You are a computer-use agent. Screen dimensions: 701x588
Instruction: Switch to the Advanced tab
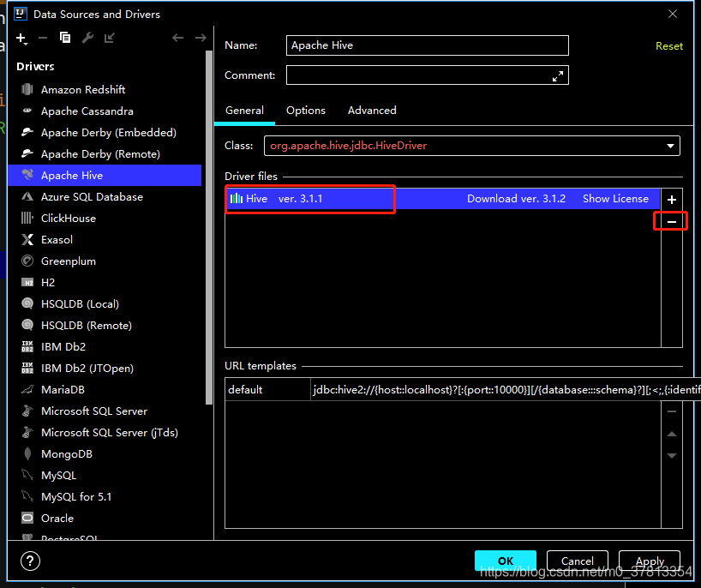point(372,111)
